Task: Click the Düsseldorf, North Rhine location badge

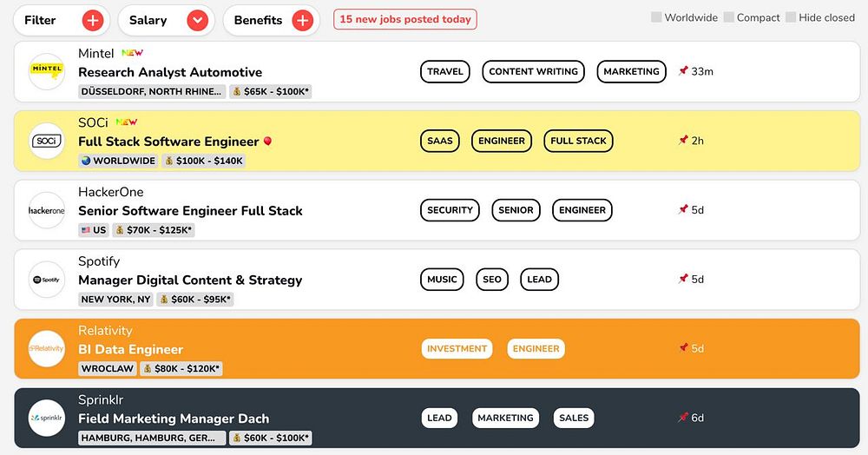Action: (x=152, y=91)
